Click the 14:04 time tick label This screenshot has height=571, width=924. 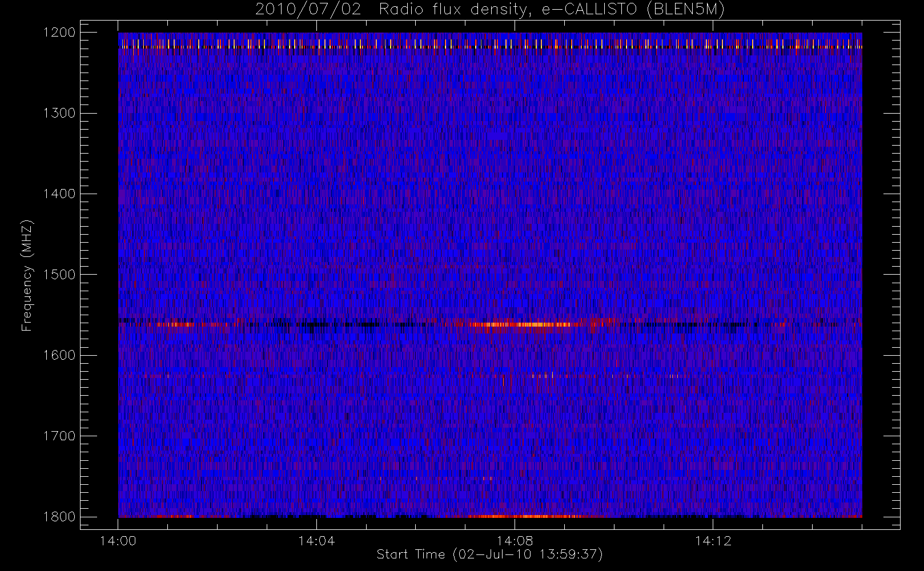[316, 541]
